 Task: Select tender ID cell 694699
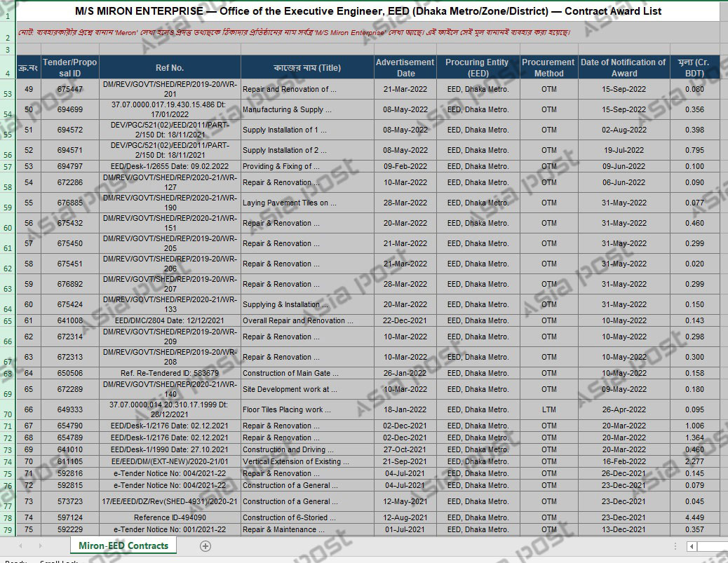[x=69, y=109]
